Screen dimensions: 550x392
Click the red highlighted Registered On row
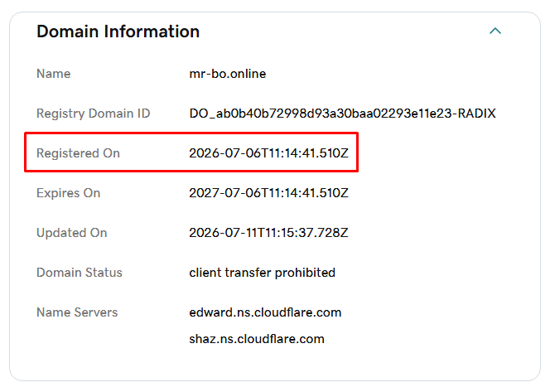pyautogui.click(x=191, y=152)
